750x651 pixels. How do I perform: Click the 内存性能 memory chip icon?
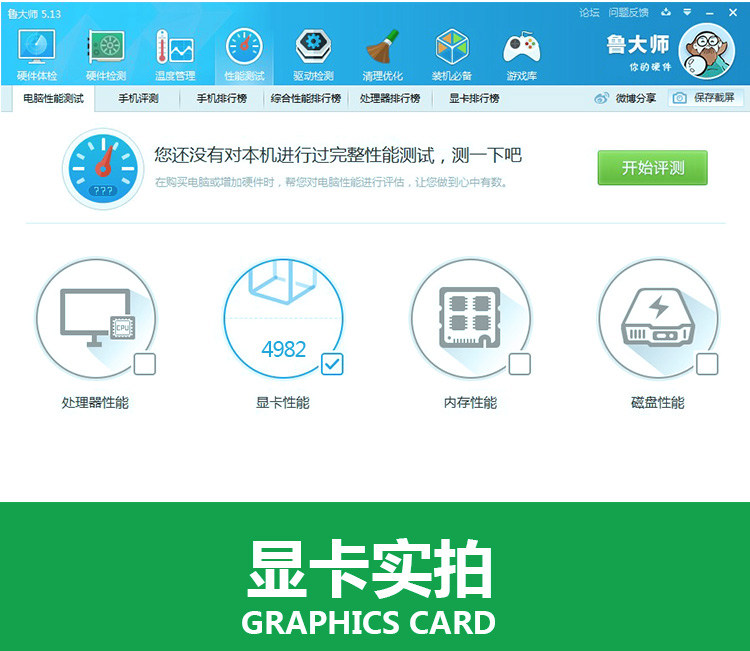[470, 317]
